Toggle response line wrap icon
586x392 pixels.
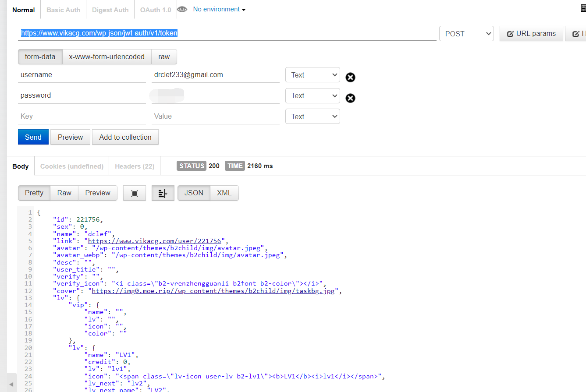tap(163, 193)
